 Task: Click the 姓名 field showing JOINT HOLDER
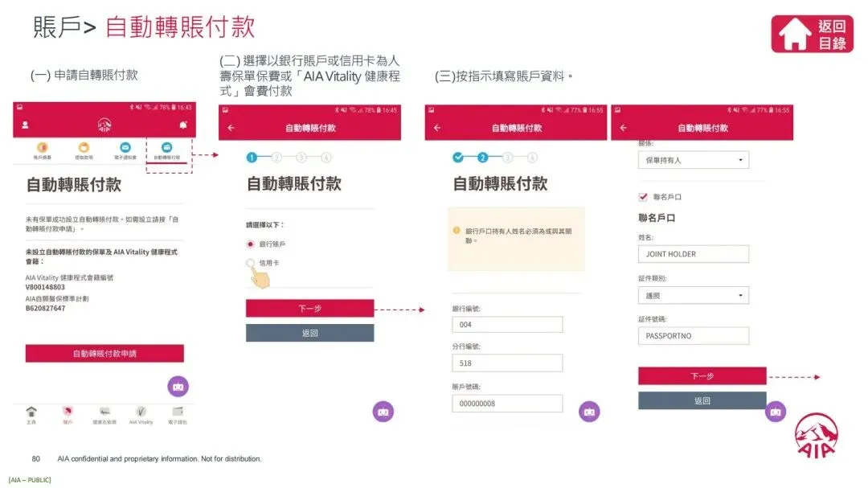tap(694, 254)
